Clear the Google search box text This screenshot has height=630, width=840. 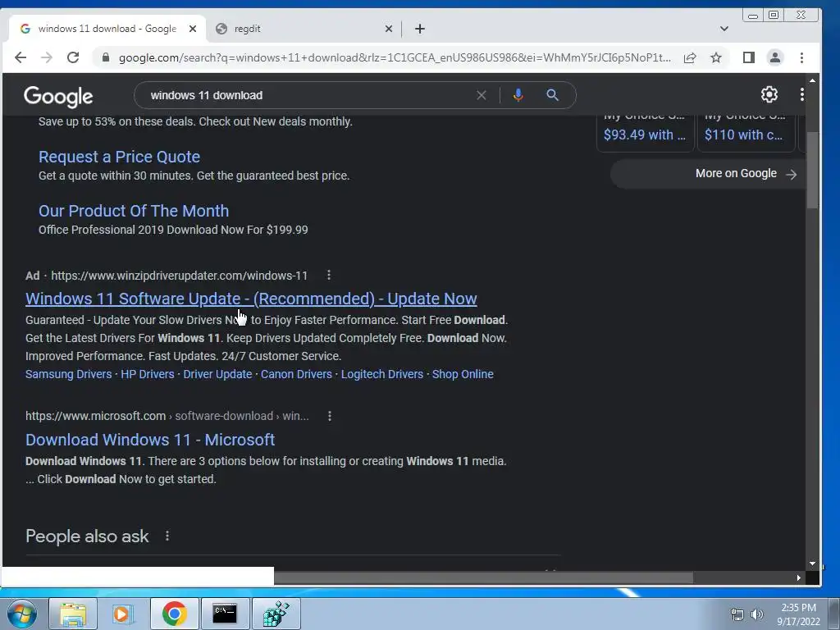point(481,95)
